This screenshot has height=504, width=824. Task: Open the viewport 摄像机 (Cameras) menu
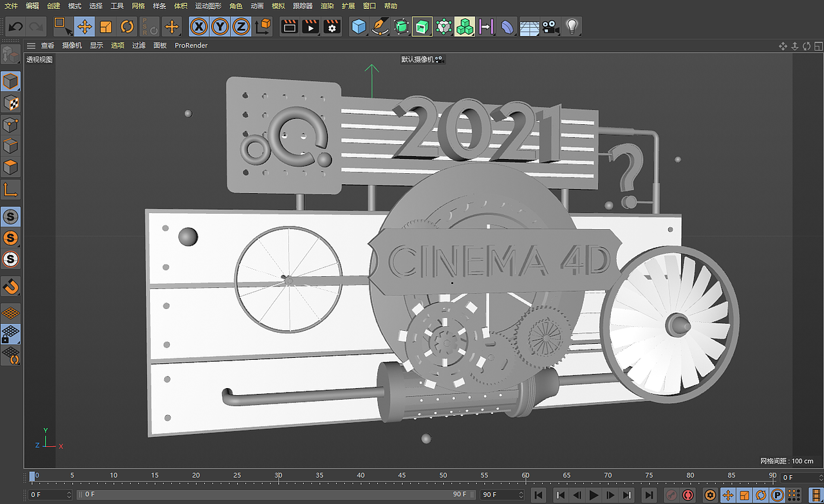[72, 46]
